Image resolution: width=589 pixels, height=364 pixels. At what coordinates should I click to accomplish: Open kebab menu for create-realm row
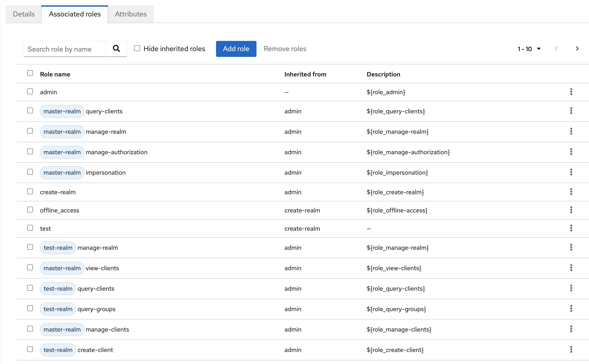click(x=571, y=192)
